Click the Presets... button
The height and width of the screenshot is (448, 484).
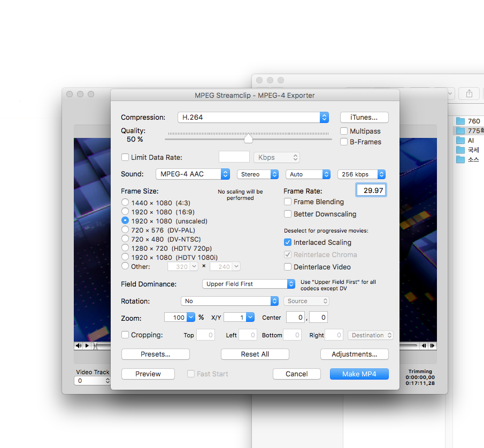[155, 354]
